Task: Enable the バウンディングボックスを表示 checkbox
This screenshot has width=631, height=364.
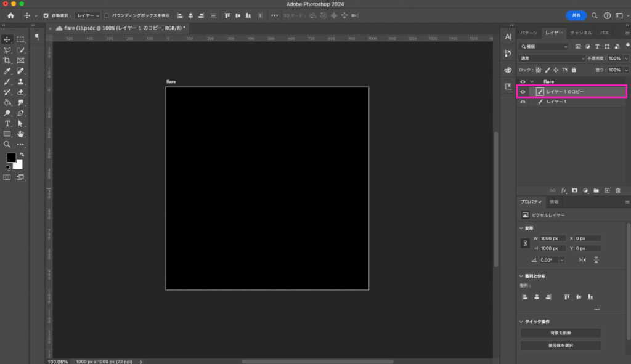Action: [x=106, y=15]
